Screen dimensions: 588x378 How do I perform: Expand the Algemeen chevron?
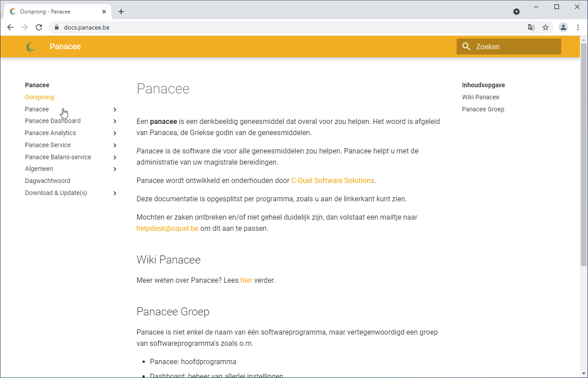(x=115, y=169)
